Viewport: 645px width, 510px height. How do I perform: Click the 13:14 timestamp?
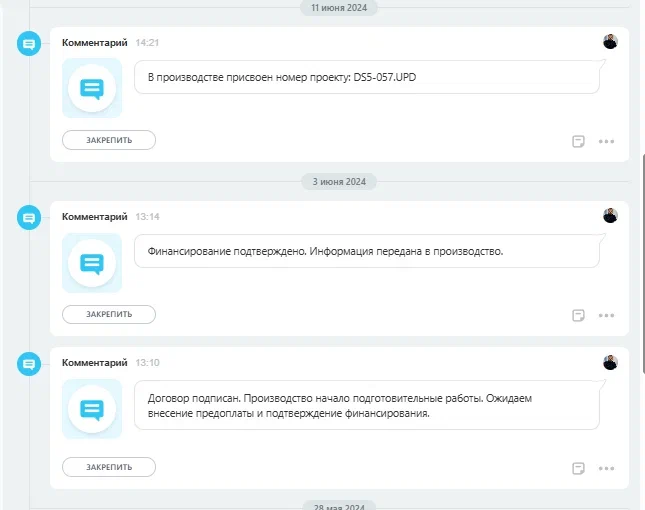[x=147, y=217]
